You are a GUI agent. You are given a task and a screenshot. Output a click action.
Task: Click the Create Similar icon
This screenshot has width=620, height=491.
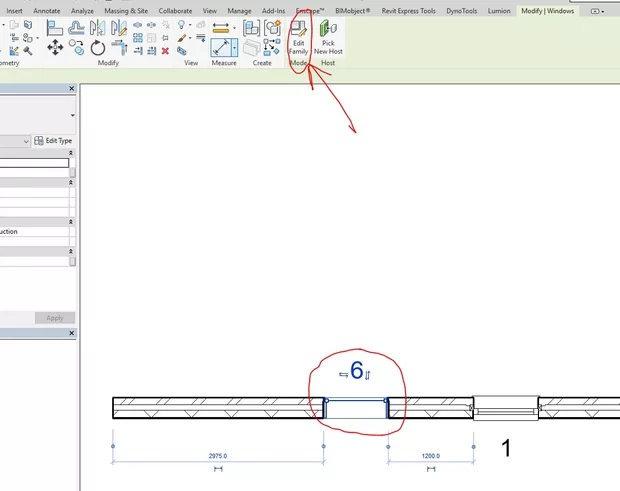[x=271, y=28]
